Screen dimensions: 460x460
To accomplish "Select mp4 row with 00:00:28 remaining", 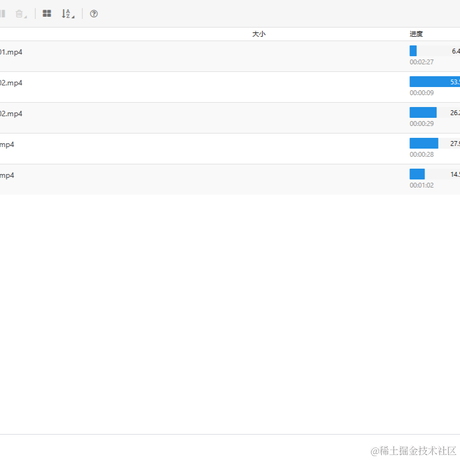I will tap(230, 149).
